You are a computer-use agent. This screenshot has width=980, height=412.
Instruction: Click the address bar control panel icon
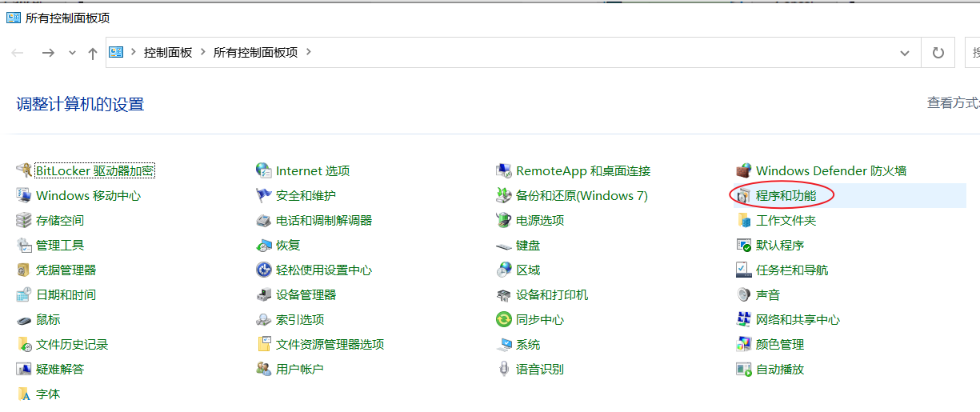point(116,52)
